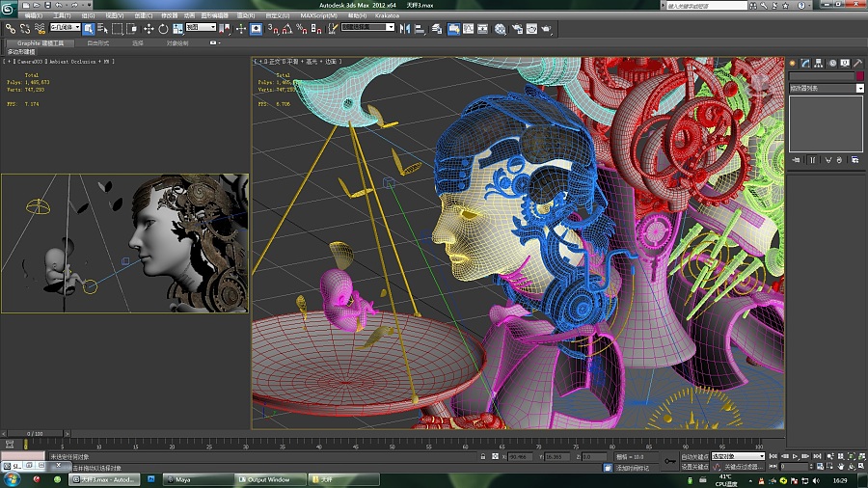Toggle keyboard shortcut override
Image resolution: width=868 pixels, height=488 pixels.
256,28
